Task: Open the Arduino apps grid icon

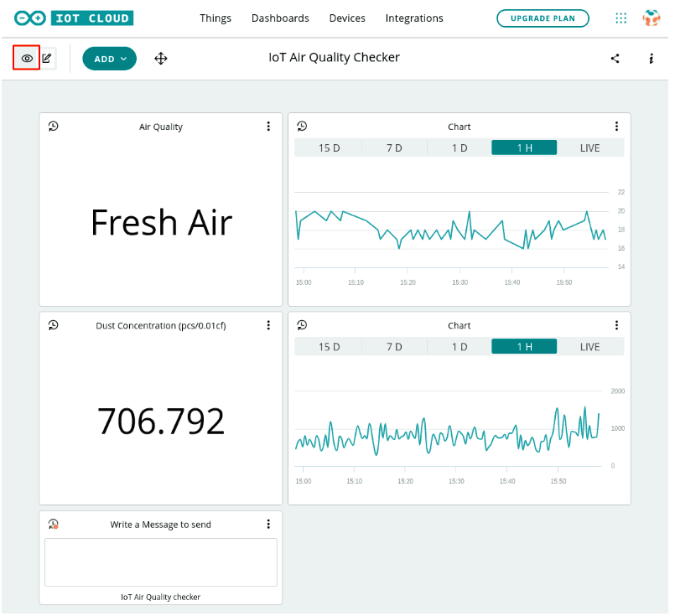Action: pyautogui.click(x=621, y=18)
